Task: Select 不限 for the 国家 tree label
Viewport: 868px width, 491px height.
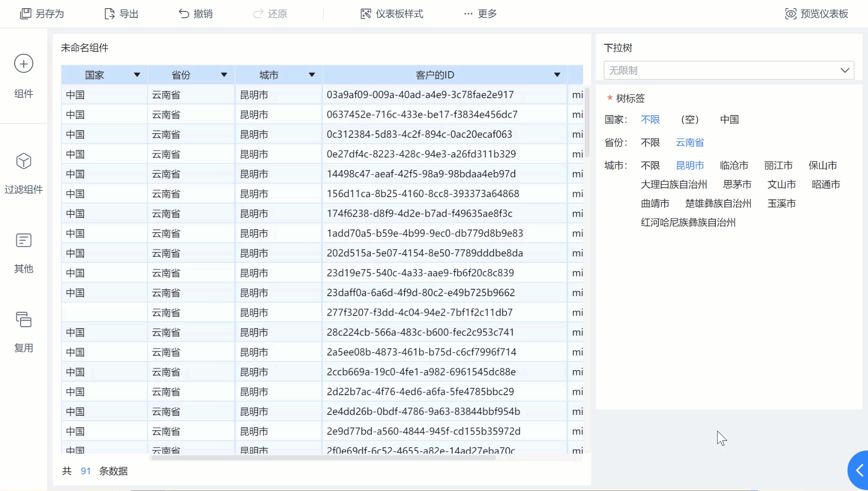Action: (x=650, y=120)
